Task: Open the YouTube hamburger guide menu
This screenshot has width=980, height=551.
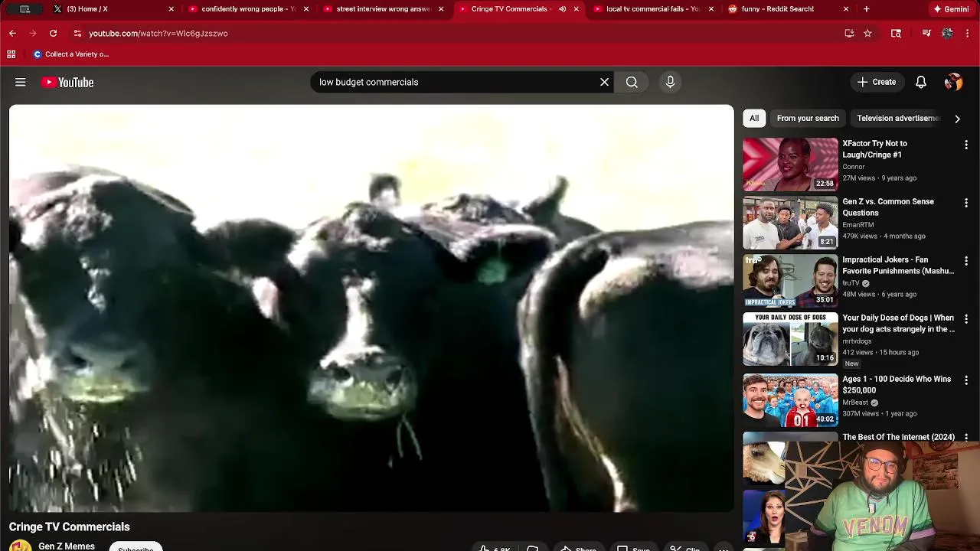Action: 21,82
